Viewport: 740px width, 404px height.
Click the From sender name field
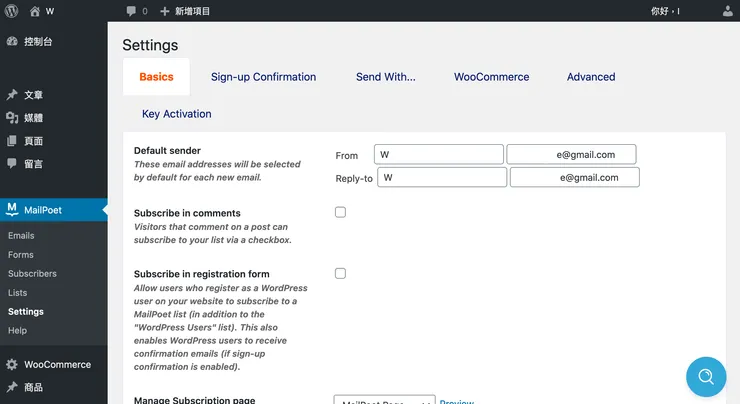click(x=438, y=155)
